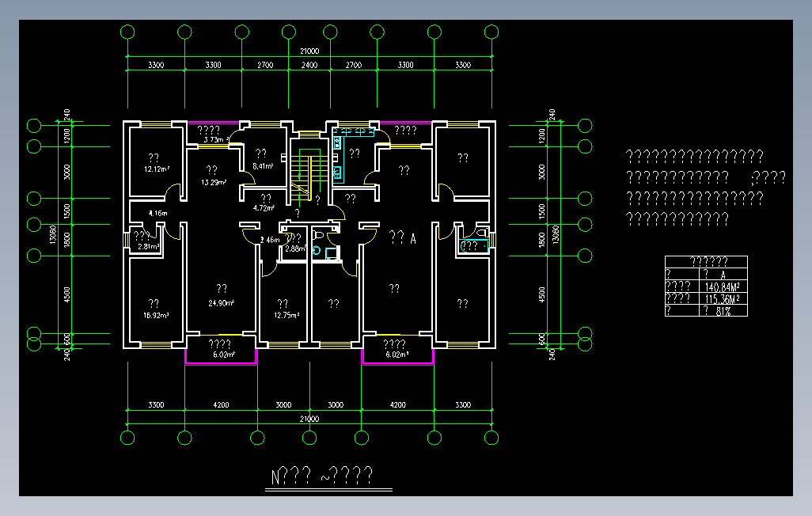
Task: Click the table header row of question marks
Action: coord(707,262)
